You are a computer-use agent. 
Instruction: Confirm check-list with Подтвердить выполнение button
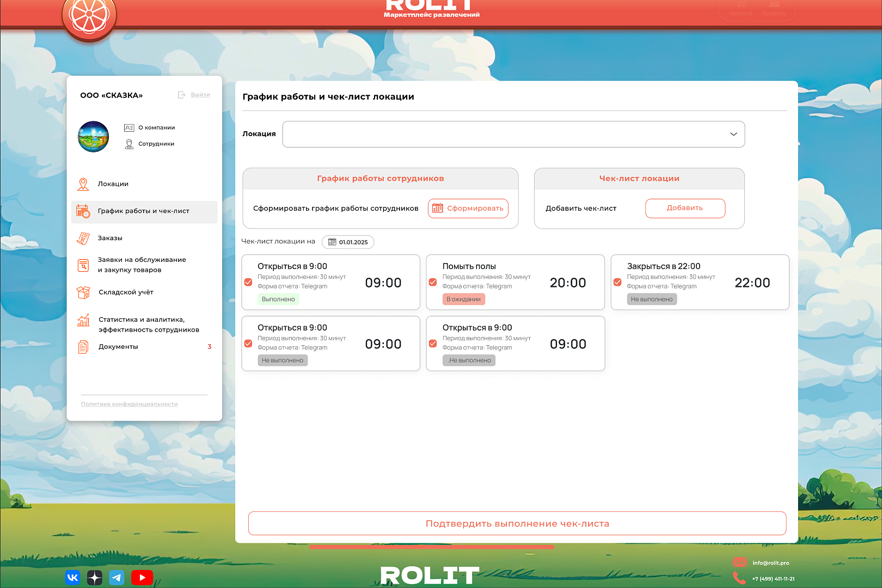pyautogui.click(x=517, y=523)
